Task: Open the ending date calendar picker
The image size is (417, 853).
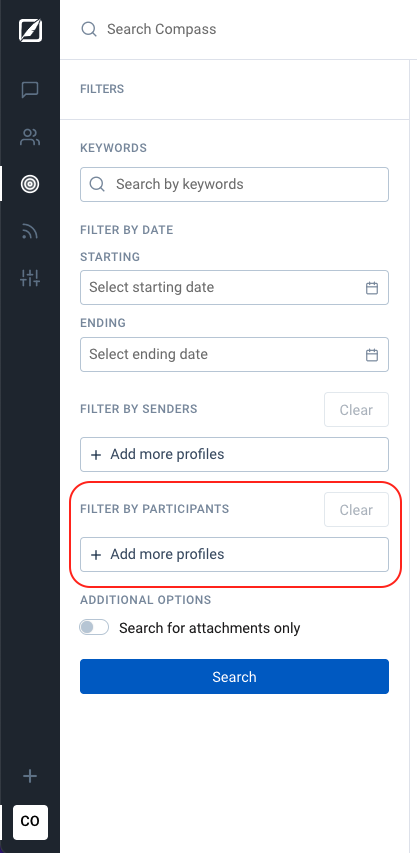Action: tap(372, 355)
